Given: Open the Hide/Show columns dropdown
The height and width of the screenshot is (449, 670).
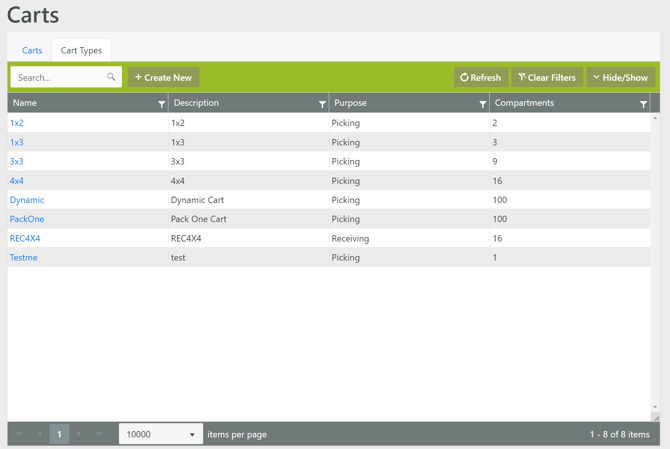Looking at the screenshot, I should (621, 77).
